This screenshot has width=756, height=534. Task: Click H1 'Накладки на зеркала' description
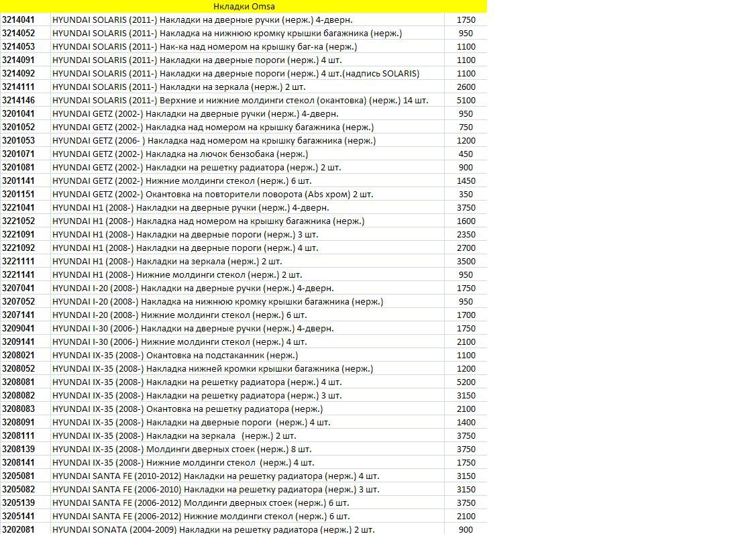pos(167,262)
